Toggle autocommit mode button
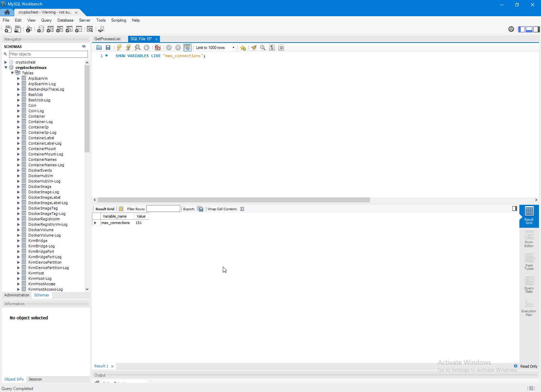 tap(187, 48)
